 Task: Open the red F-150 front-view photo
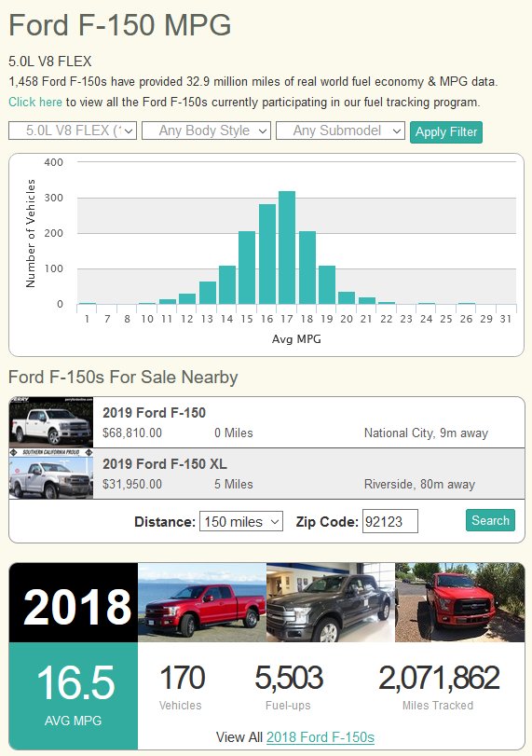point(459,603)
